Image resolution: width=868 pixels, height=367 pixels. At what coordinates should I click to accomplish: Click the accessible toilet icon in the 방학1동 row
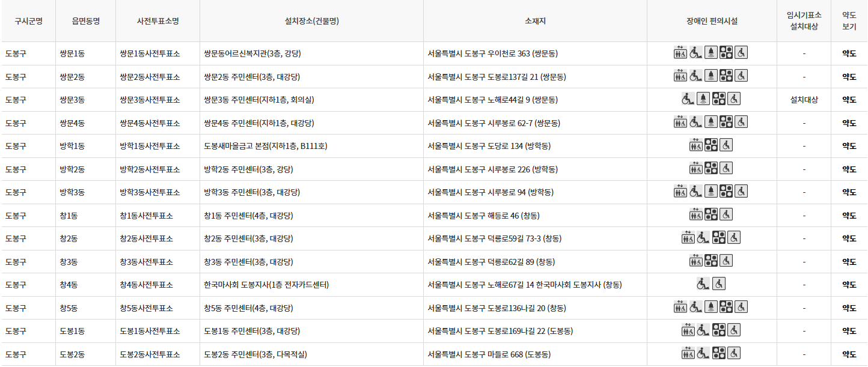726,145
